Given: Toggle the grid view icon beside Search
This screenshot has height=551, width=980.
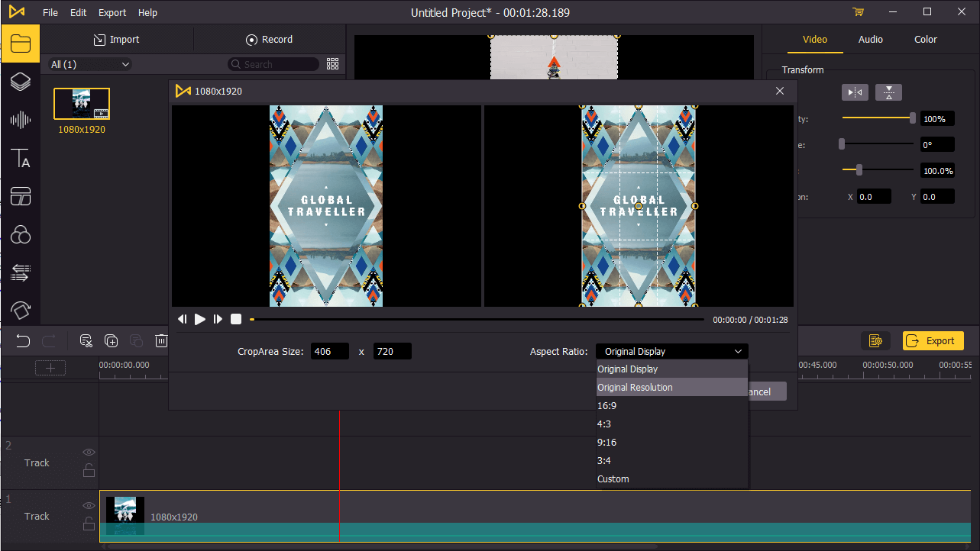Looking at the screenshot, I should pos(332,64).
